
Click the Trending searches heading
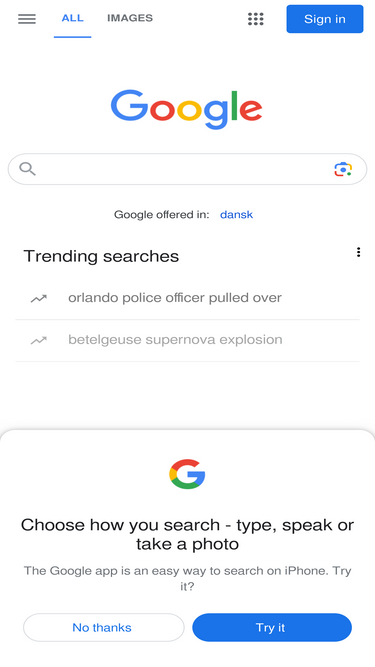tap(101, 256)
